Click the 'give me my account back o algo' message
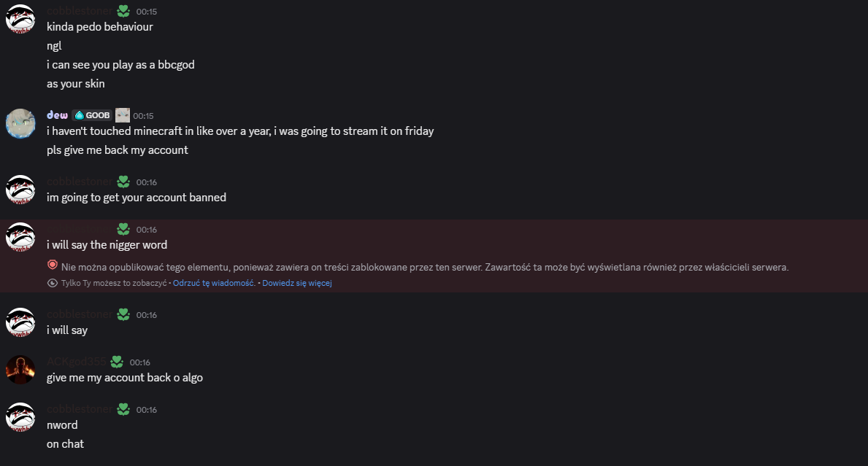Screen dimensions: 868x466 (x=125, y=378)
